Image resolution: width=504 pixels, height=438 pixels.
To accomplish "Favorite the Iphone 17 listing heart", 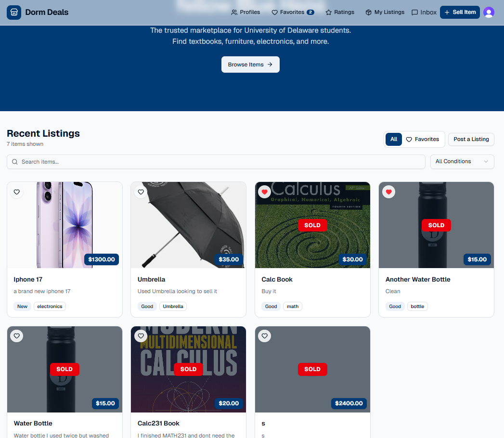I will (17, 192).
